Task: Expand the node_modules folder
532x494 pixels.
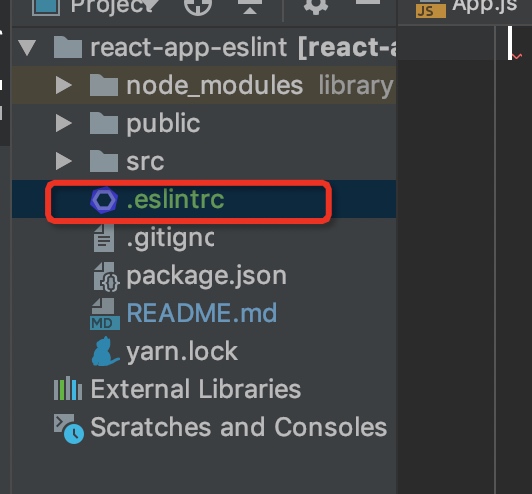Action: point(63,85)
